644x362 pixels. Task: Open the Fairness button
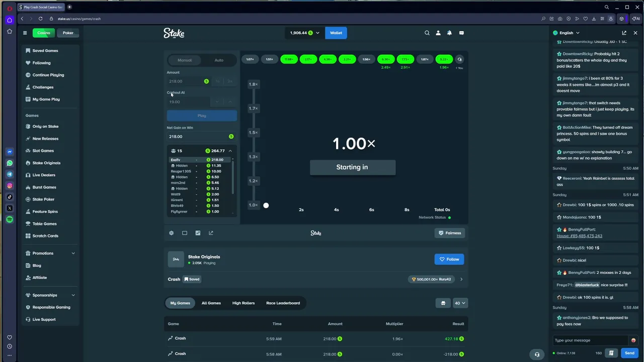point(449,233)
